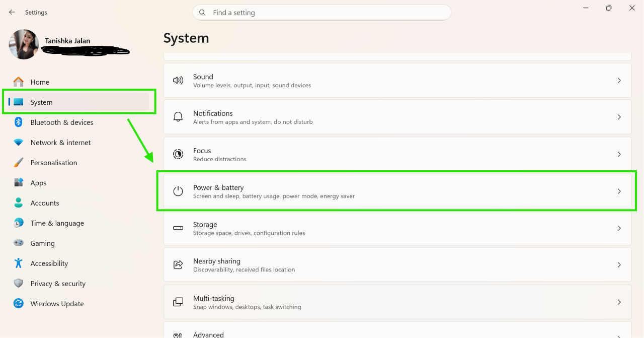Open Accessibility settings in sidebar
644x338 pixels.
point(79,263)
